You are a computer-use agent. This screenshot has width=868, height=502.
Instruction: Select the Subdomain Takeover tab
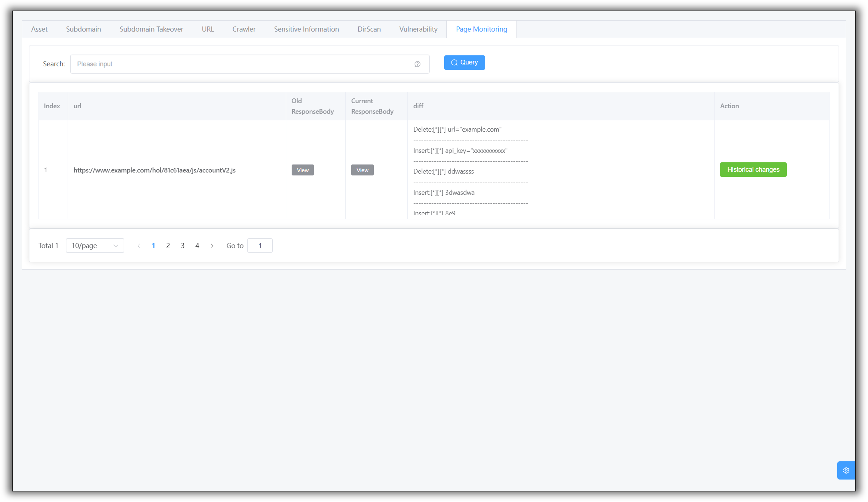click(x=151, y=29)
